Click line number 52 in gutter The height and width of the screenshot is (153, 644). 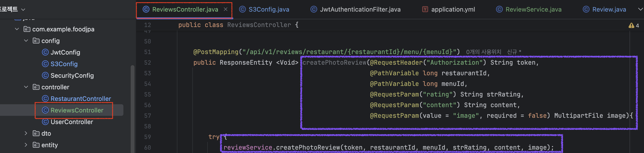coord(148,63)
